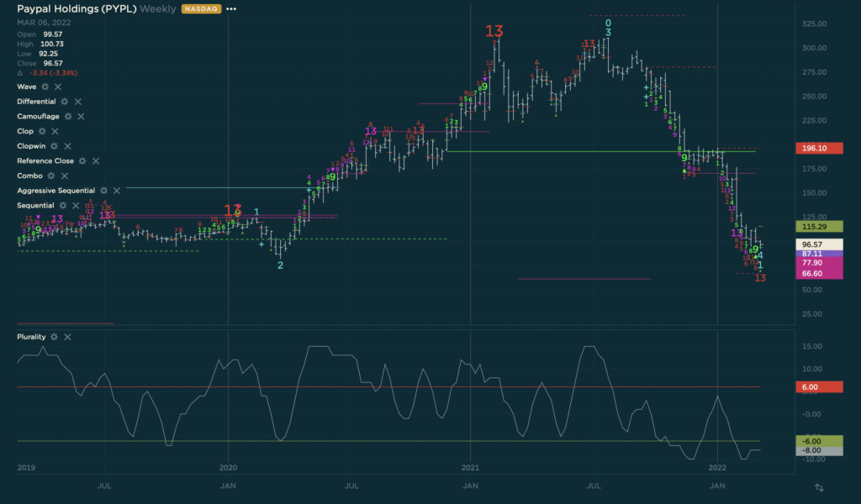Viewport: 861px width, 504px height.
Task: Click the 325.00 price axis label
Action: (x=814, y=24)
